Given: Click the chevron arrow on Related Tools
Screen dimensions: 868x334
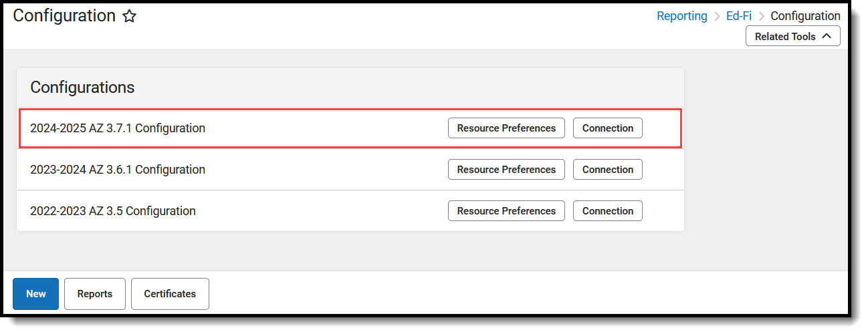Looking at the screenshot, I should pos(827,36).
